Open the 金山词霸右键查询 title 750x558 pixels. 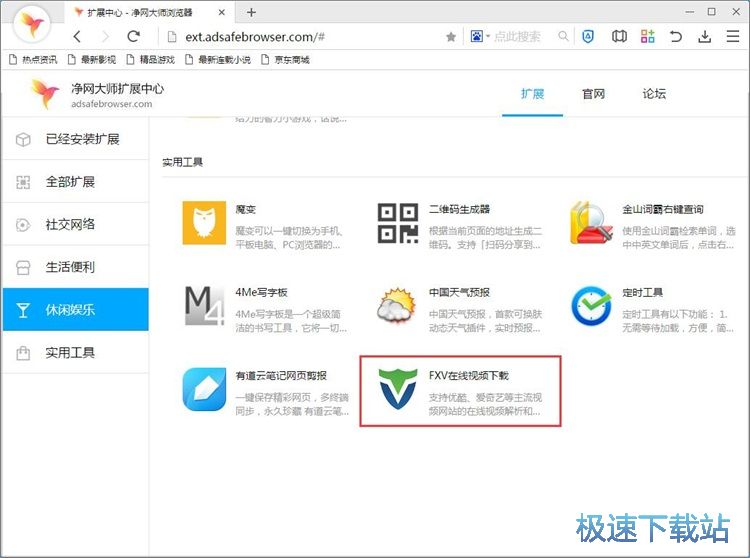click(662, 209)
